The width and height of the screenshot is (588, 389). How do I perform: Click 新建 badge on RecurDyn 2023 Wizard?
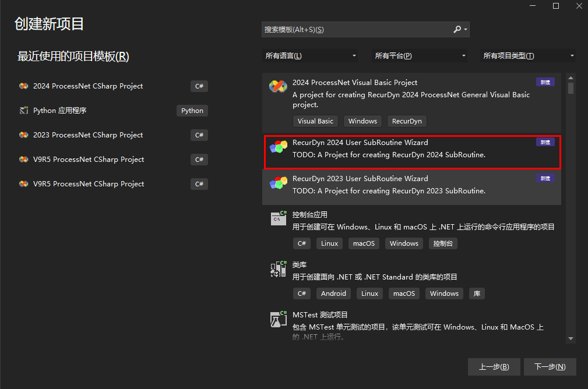(x=545, y=178)
